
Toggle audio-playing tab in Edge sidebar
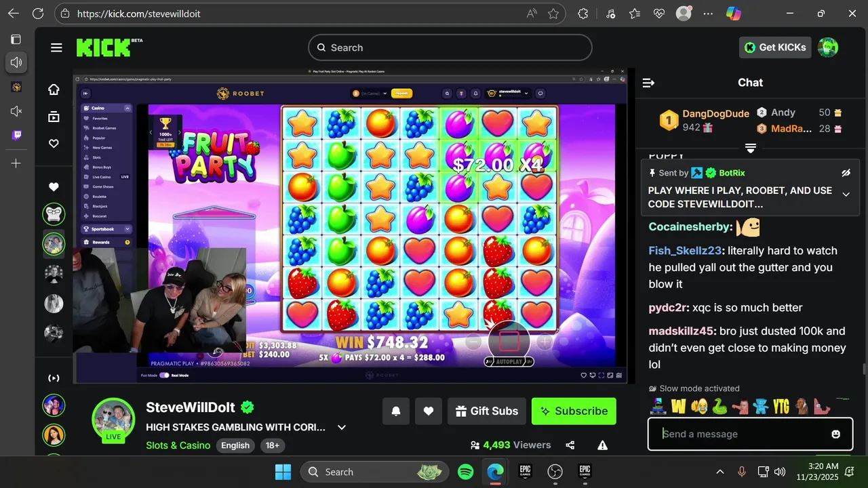(x=16, y=62)
